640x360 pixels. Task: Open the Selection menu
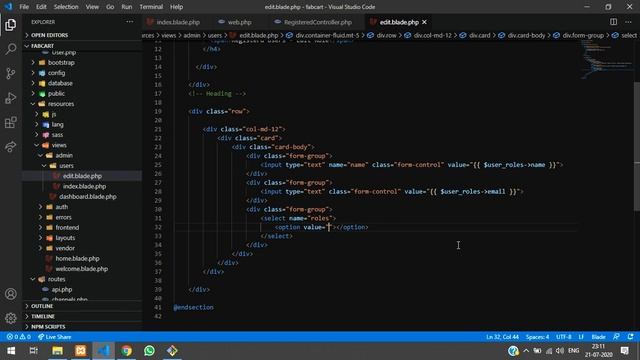click(66, 7)
